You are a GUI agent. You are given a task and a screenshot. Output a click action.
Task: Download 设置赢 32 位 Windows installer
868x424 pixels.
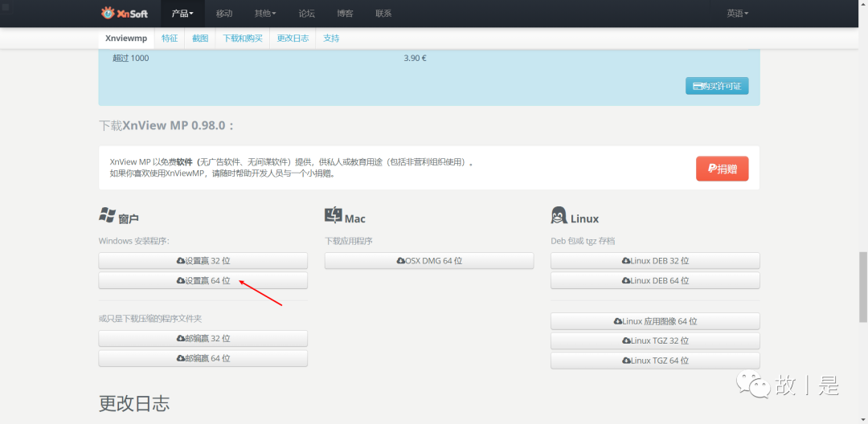[203, 261]
